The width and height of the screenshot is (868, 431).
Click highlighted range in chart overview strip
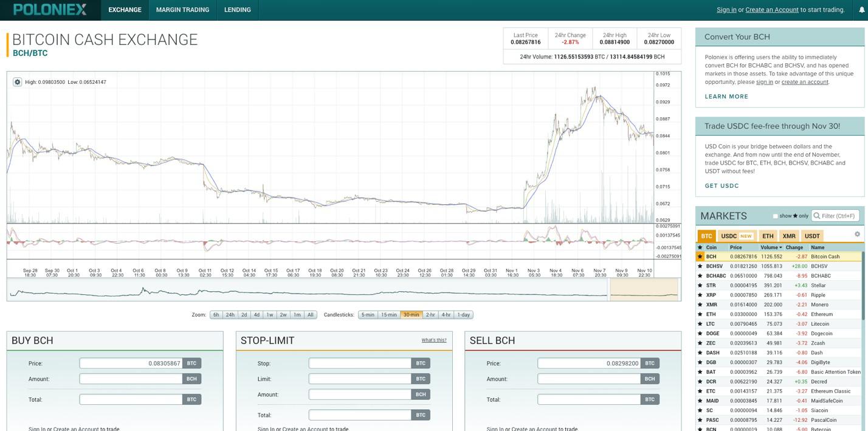click(x=644, y=289)
